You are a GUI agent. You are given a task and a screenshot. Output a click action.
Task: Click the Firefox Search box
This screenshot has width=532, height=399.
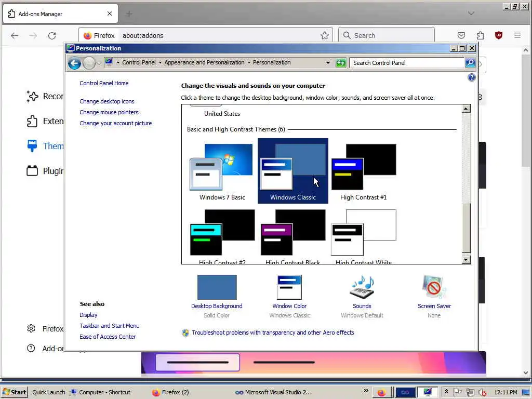[387, 36]
